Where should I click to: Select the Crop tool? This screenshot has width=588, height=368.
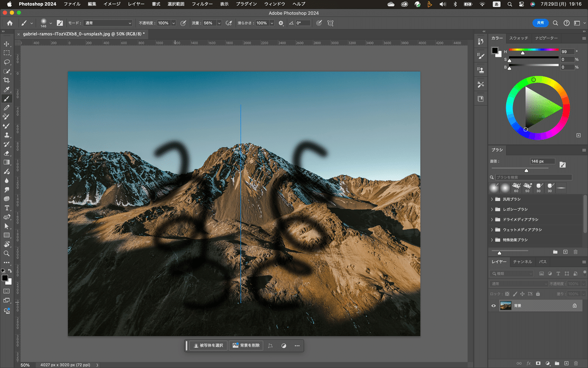(7, 80)
